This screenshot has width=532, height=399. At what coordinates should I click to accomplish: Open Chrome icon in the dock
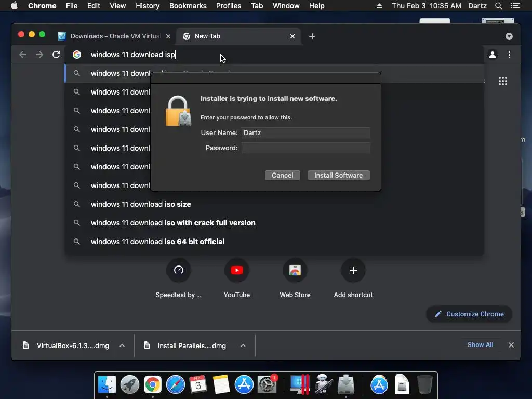pyautogui.click(x=153, y=385)
